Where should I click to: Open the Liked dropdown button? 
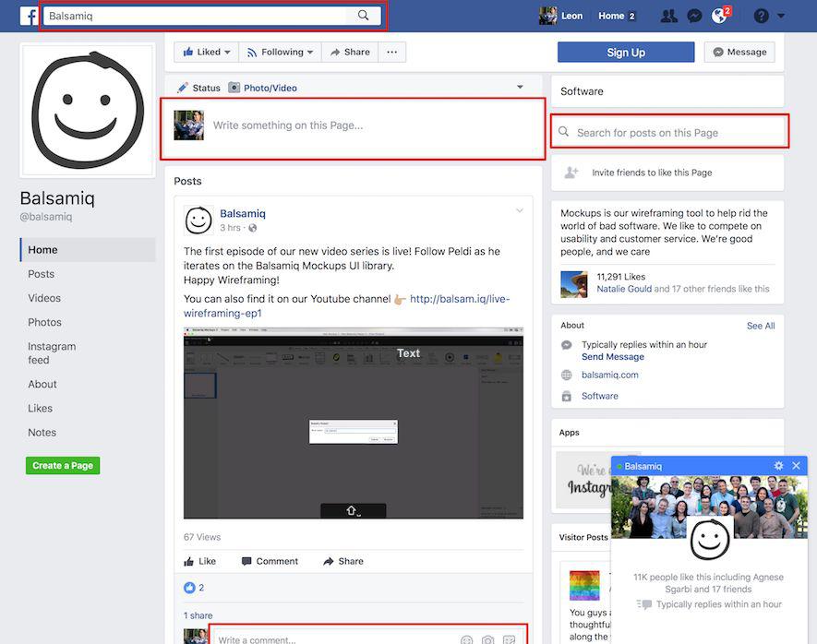pyautogui.click(x=207, y=52)
